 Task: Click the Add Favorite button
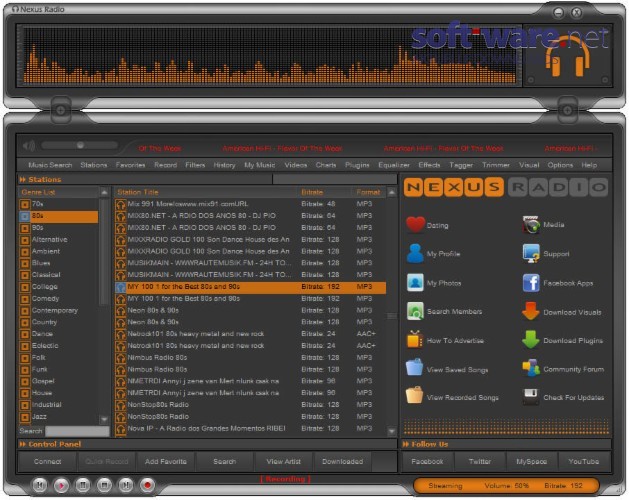(x=166, y=461)
